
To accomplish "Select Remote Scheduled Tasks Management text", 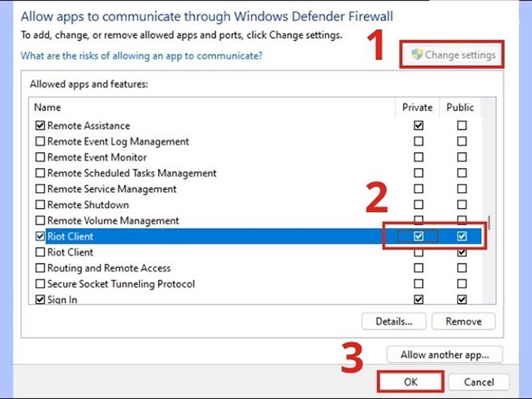I will pos(131,173).
